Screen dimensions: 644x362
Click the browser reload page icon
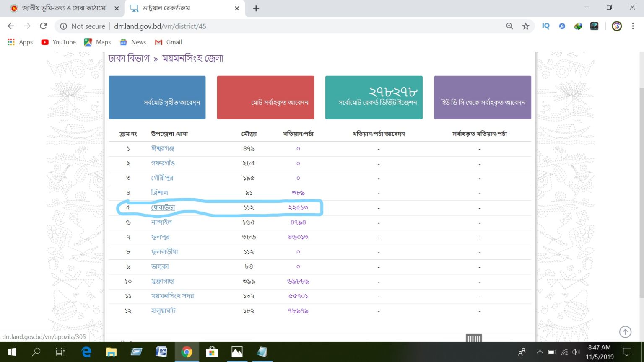[x=43, y=26]
